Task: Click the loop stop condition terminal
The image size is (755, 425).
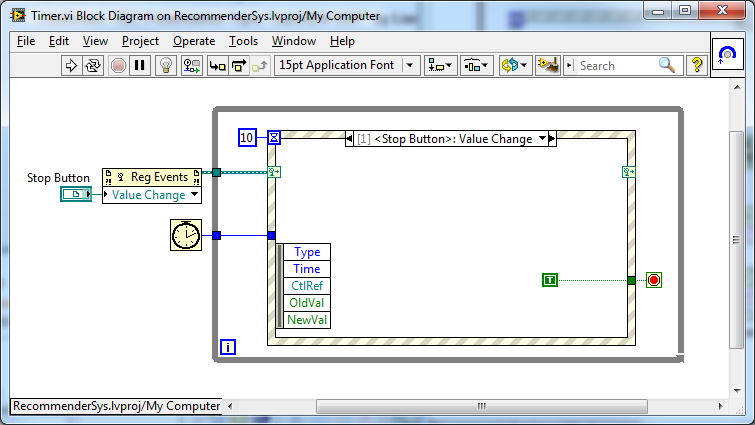Action: tap(654, 280)
